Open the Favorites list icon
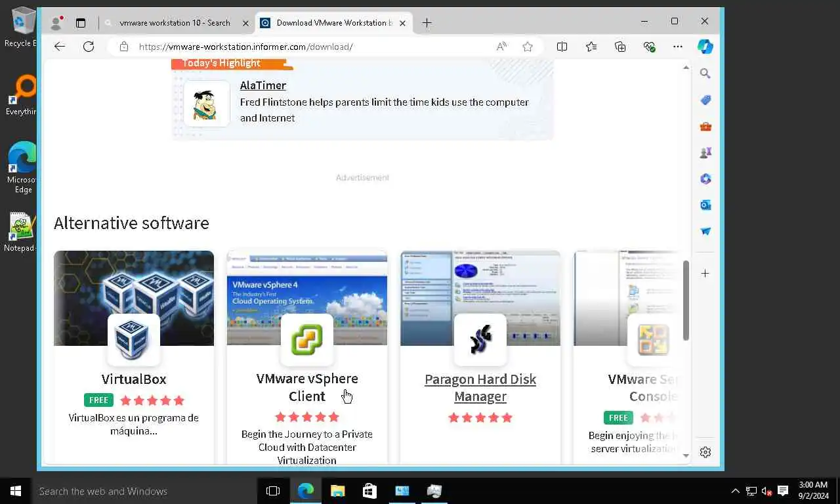 [x=591, y=47]
